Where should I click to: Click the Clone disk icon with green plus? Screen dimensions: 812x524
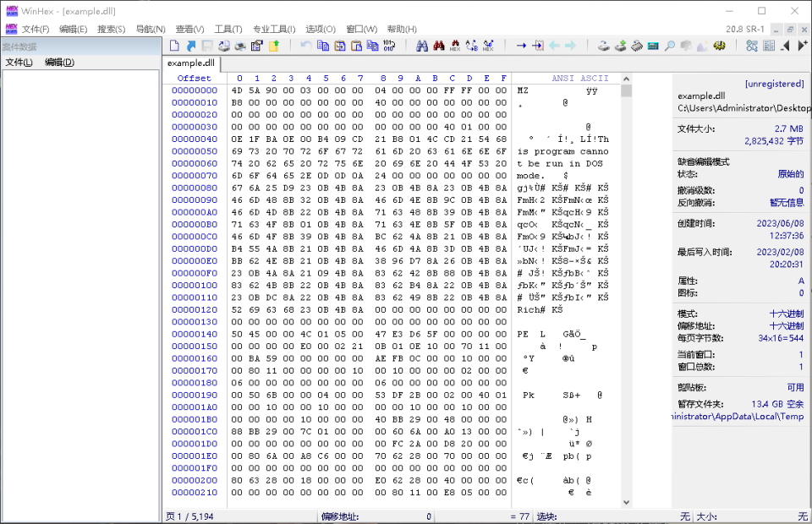coord(620,46)
